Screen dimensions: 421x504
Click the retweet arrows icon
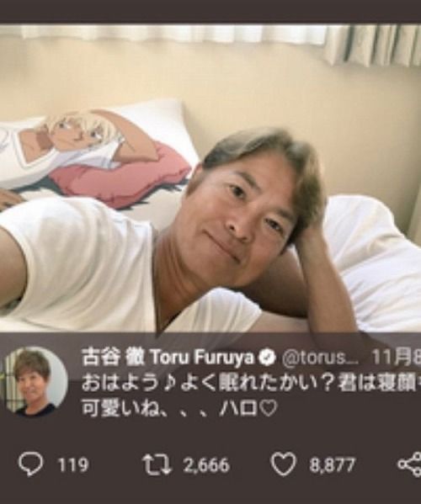coord(157,464)
